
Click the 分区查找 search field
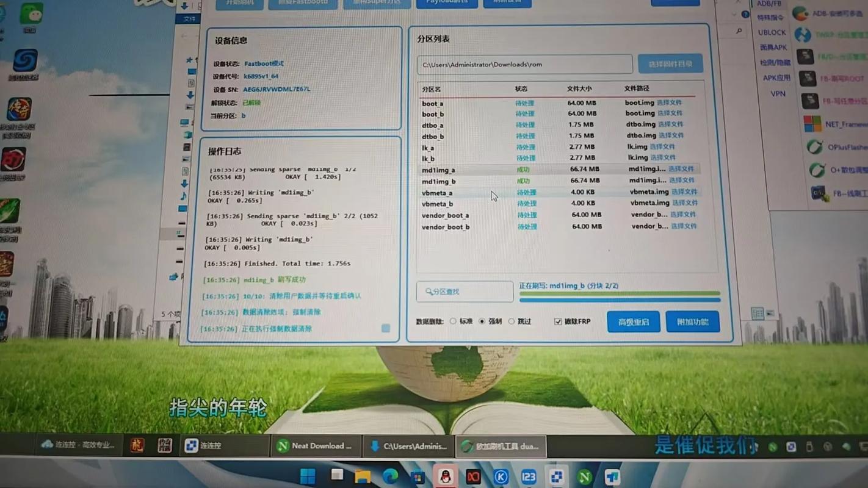coord(465,292)
